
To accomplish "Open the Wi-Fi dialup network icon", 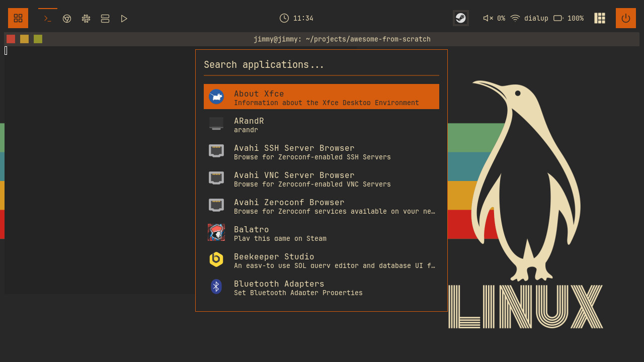I will (x=515, y=18).
